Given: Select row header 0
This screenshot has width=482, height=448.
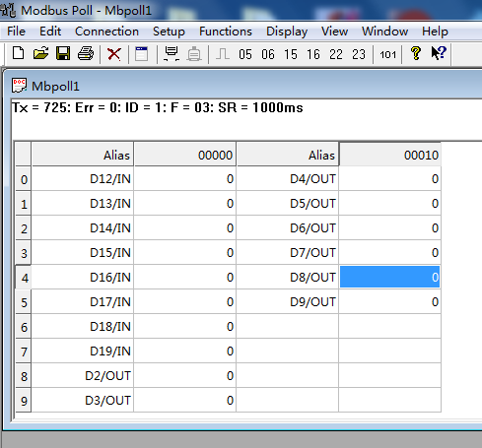Looking at the screenshot, I should click(x=24, y=179).
